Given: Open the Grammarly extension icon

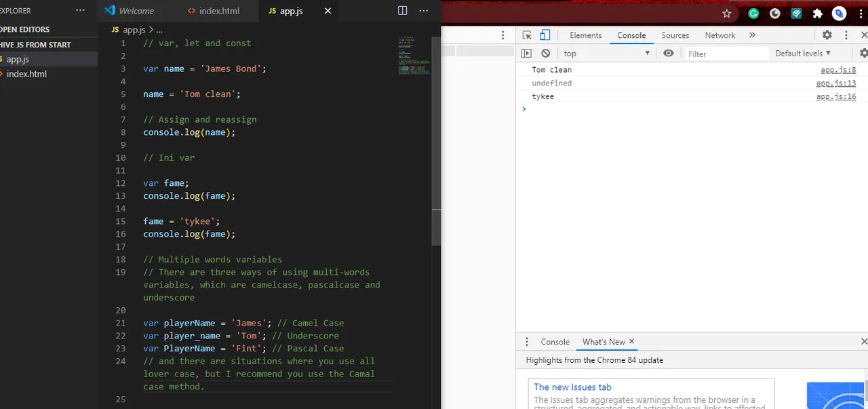Looking at the screenshot, I should pos(753,14).
